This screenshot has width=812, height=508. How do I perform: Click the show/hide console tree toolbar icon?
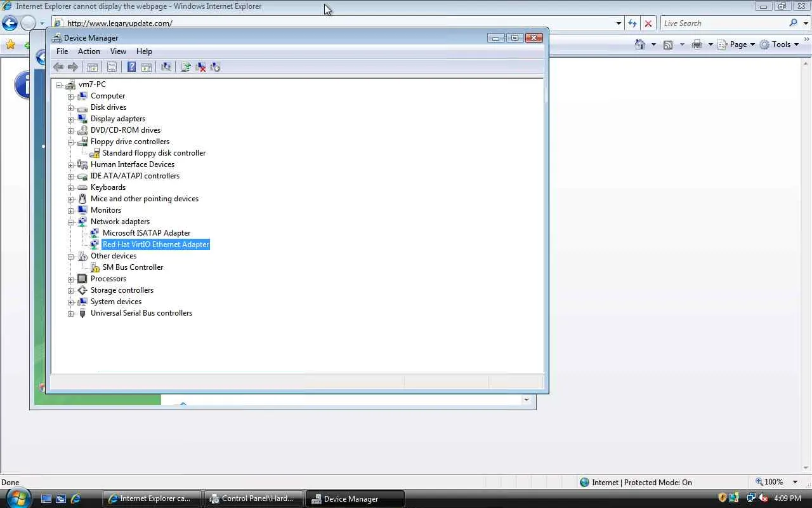coord(93,67)
